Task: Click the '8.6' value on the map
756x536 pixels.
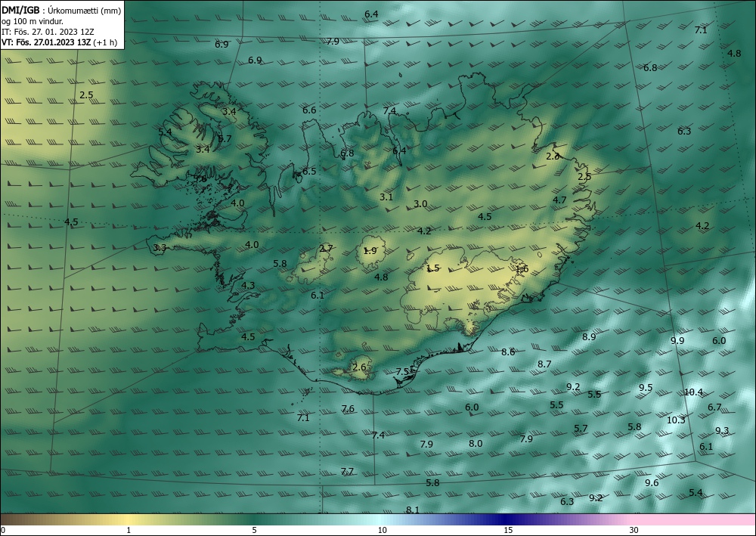Action: click(x=508, y=352)
